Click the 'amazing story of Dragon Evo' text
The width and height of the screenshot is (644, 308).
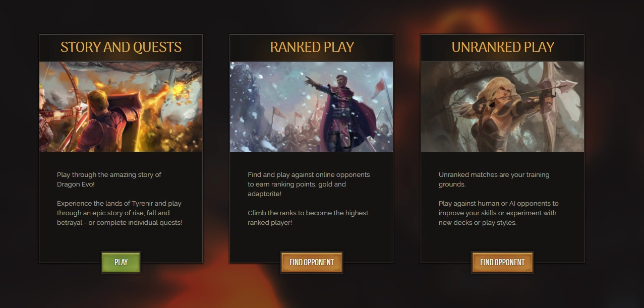coord(109,179)
